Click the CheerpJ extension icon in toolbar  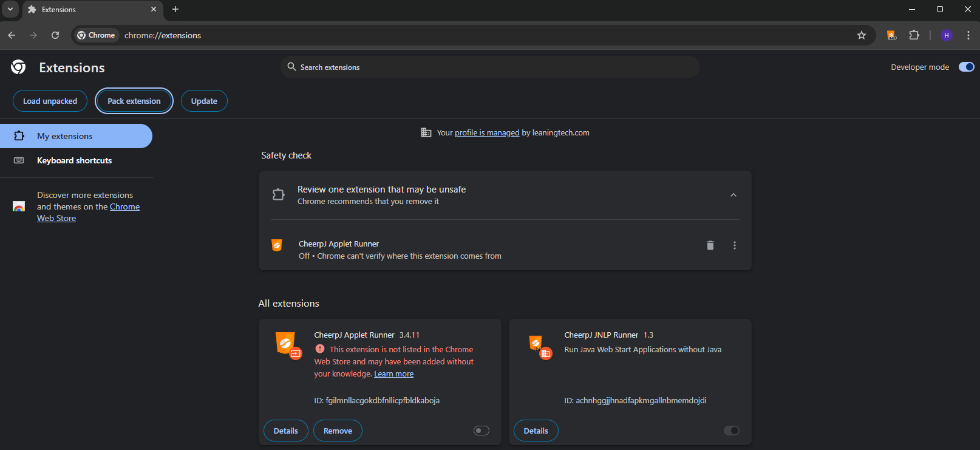tap(891, 35)
